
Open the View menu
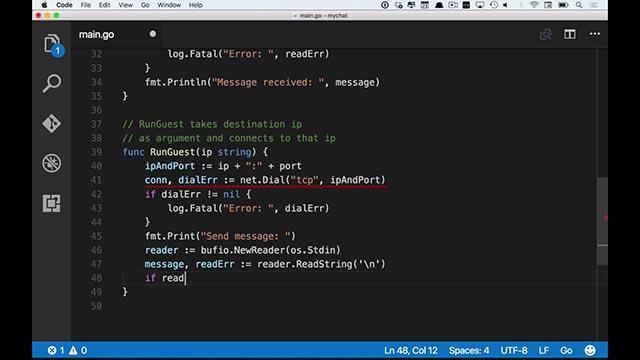[125, 5]
